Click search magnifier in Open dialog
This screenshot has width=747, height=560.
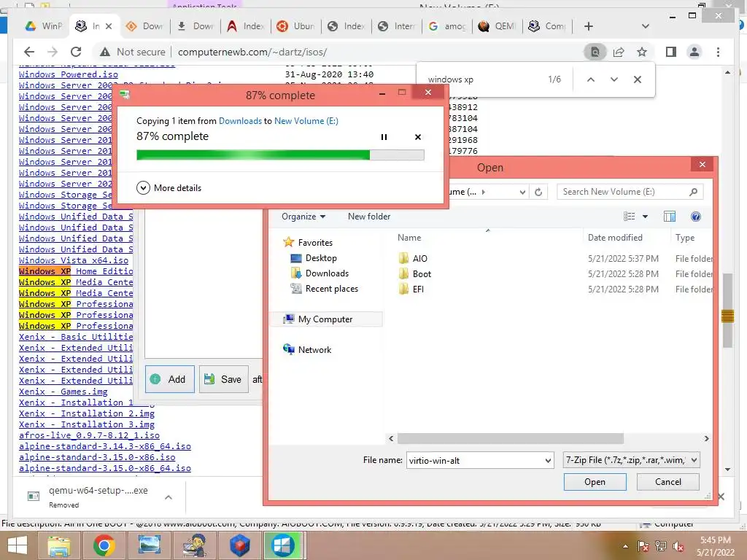(693, 192)
